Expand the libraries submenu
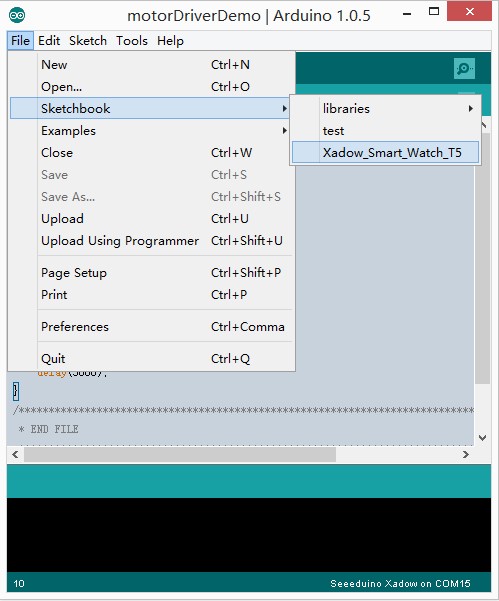Screen dimensions: 499x601 (x=386, y=108)
